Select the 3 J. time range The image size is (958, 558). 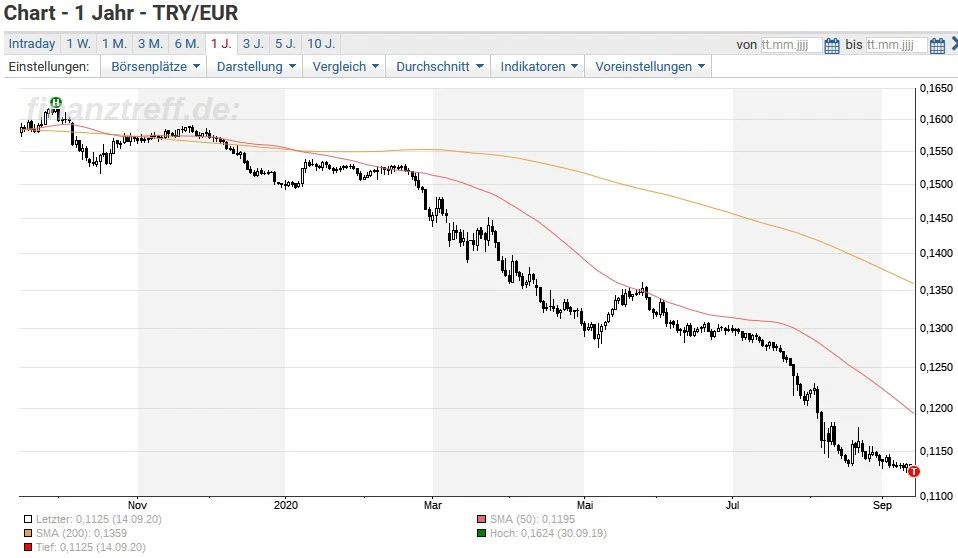253,44
